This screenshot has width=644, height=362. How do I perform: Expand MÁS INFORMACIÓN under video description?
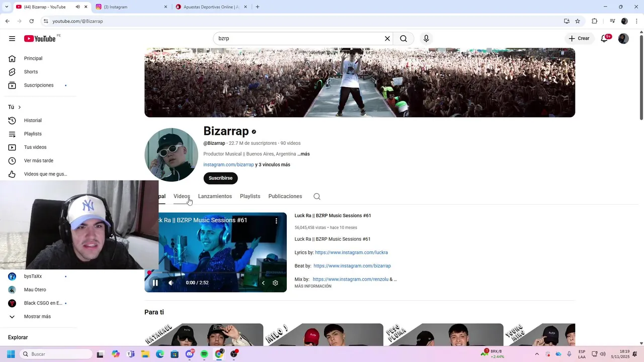point(313,287)
